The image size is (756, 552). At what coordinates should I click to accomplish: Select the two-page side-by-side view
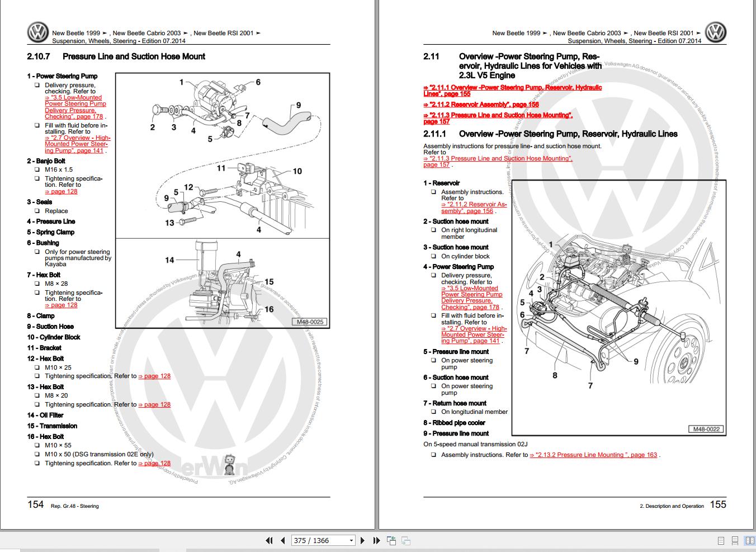[749, 541]
